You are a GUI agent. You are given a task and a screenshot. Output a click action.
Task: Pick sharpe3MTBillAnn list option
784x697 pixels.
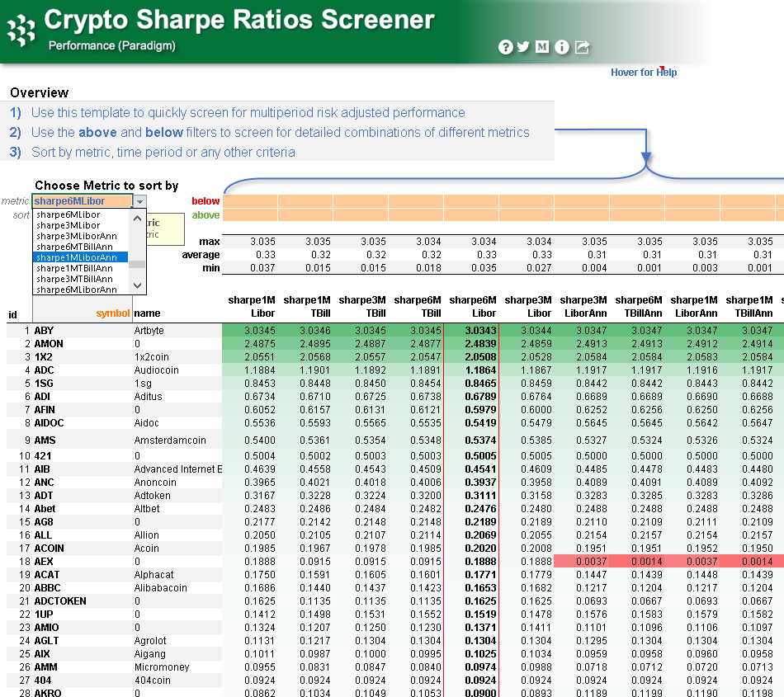[74, 279]
